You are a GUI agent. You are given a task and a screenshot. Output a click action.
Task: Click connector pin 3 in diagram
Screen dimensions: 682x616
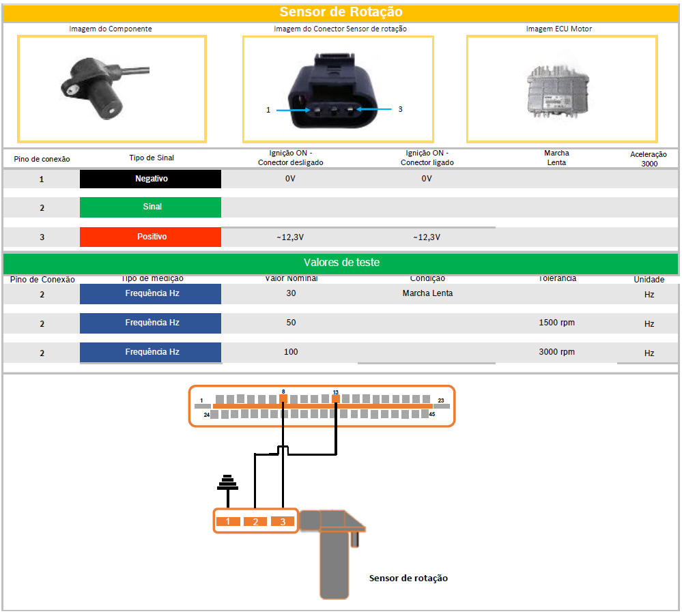click(x=281, y=521)
